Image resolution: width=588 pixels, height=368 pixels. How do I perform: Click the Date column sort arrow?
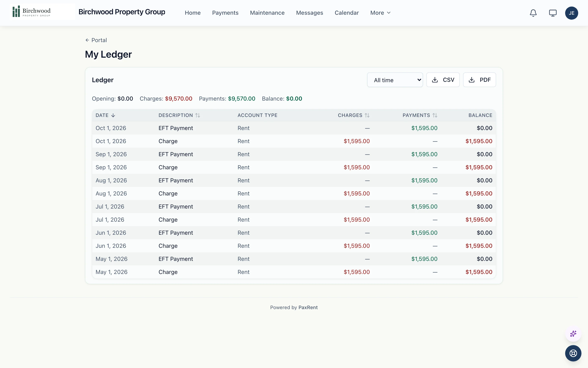(x=113, y=115)
